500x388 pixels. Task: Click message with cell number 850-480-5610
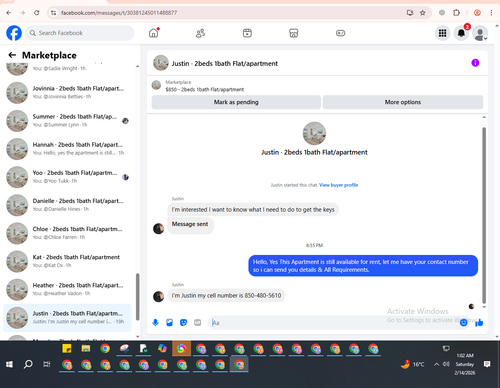click(x=226, y=296)
